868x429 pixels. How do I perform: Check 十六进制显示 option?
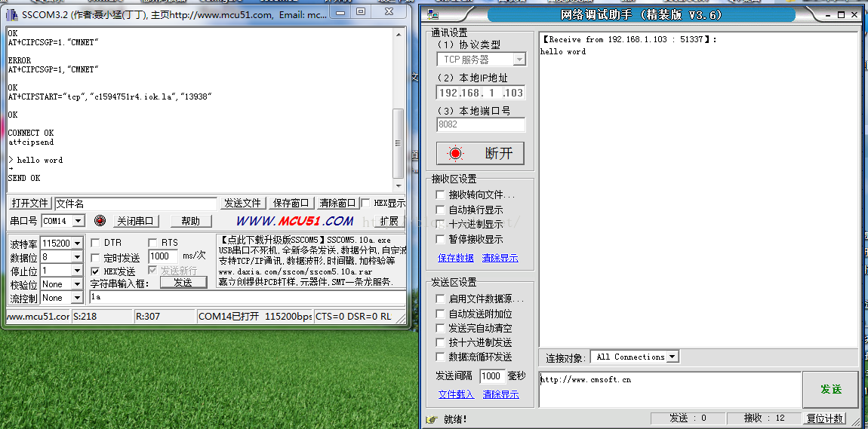(440, 225)
